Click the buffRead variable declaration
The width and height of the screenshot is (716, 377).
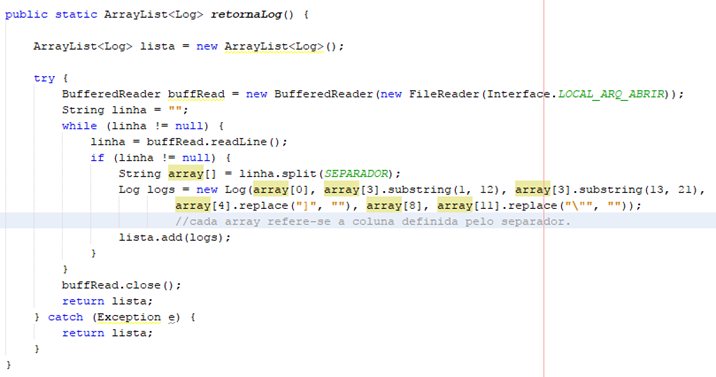click(196, 94)
